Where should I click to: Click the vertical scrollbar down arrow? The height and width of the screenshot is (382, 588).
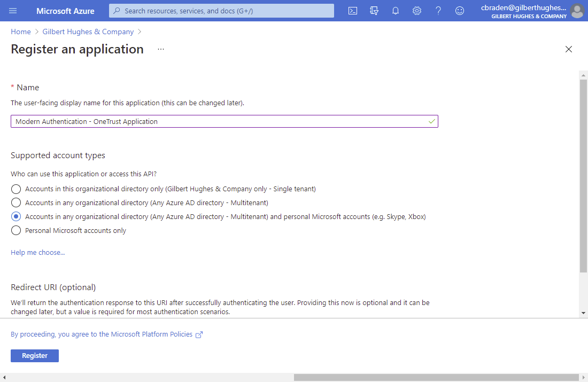pos(583,313)
